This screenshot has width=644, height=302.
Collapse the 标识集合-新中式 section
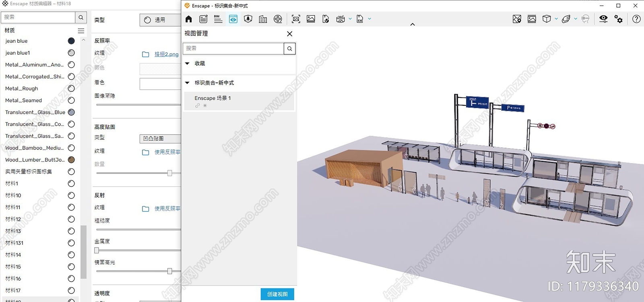pyautogui.click(x=187, y=83)
